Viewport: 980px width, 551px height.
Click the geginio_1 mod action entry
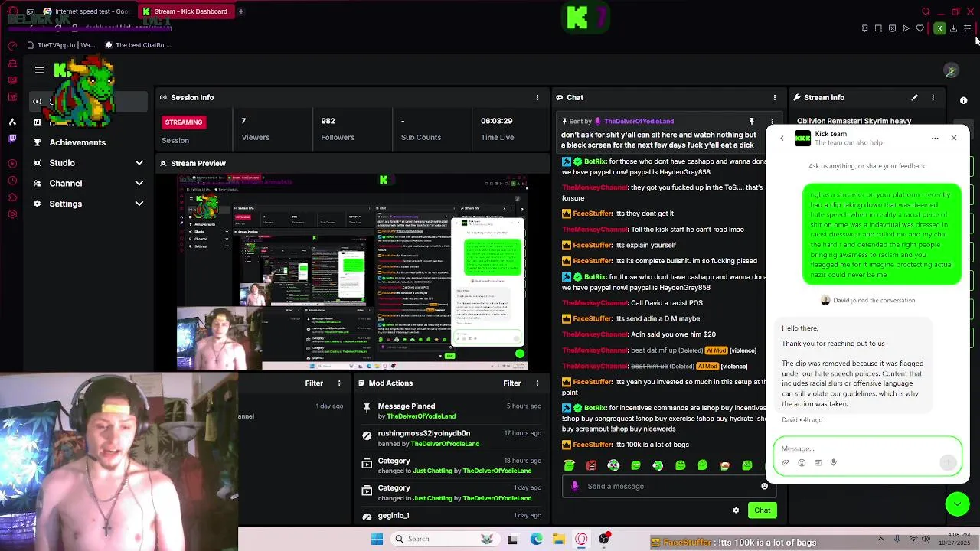pyautogui.click(x=452, y=516)
